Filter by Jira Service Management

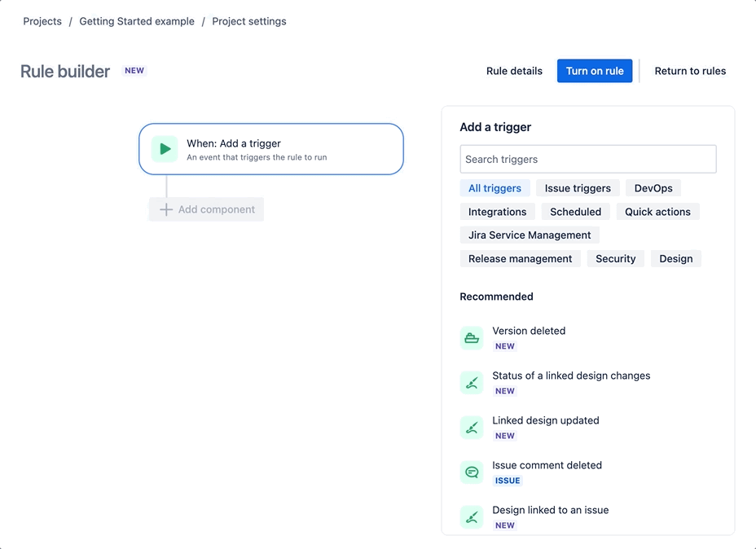click(530, 235)
